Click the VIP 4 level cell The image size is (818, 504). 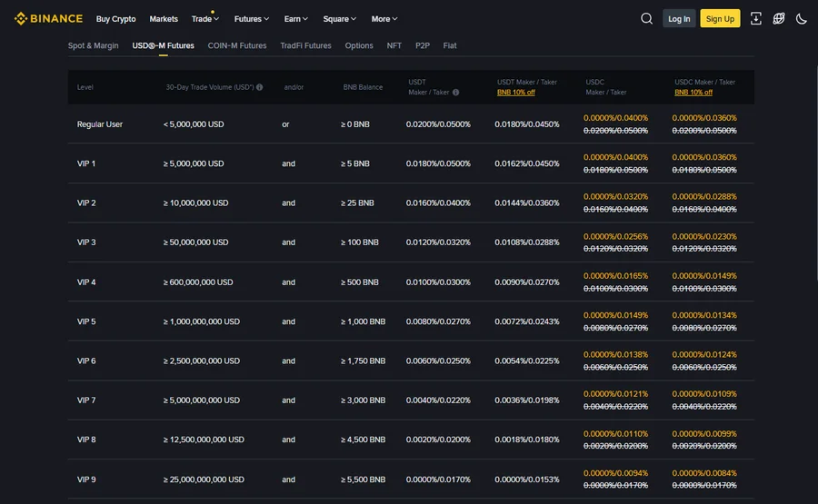point(86,282)
